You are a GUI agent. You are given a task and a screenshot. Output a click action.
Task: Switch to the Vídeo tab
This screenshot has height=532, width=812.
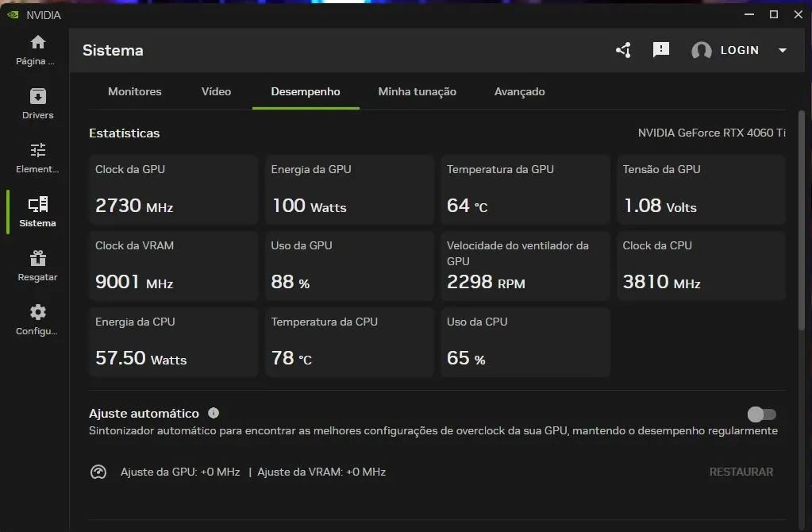[216, 91]
